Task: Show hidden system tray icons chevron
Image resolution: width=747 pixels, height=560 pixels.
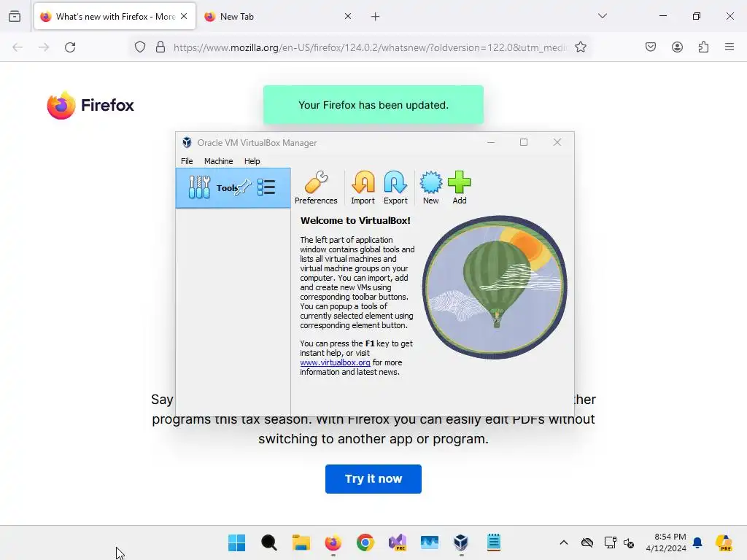Action: tap(564, 542)
